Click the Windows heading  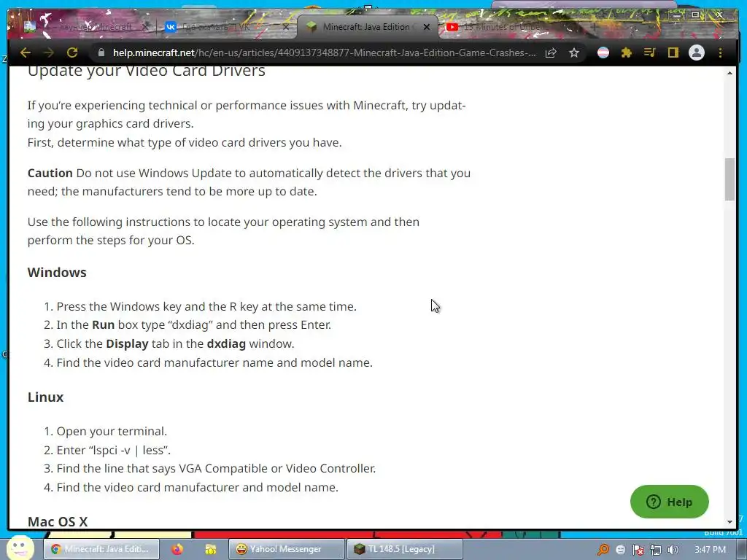(57, 273)
